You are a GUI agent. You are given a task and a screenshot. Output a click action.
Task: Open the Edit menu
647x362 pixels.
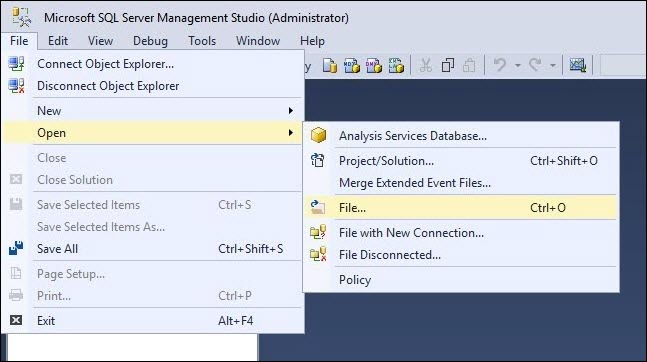tap(58, 41)
